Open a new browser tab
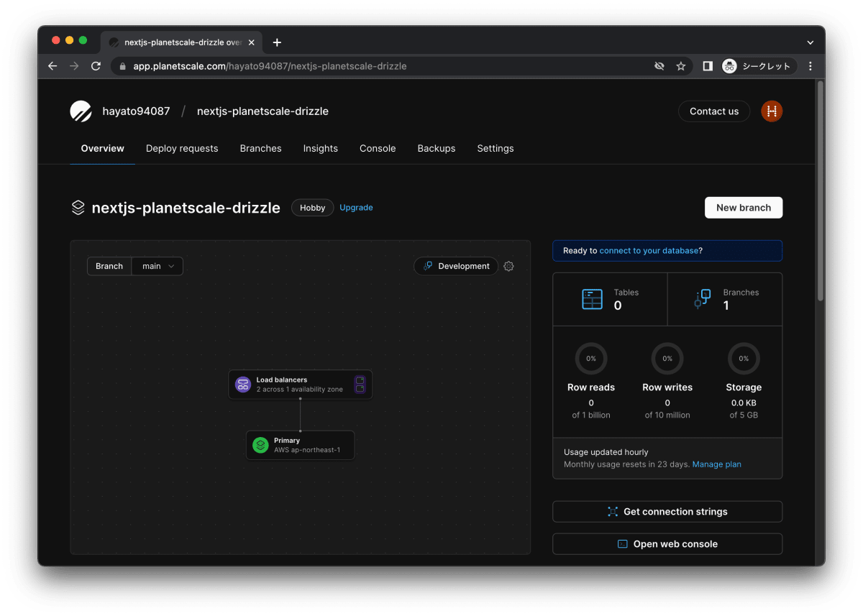Viewport: 863px width, 616px height. [277, 42]
